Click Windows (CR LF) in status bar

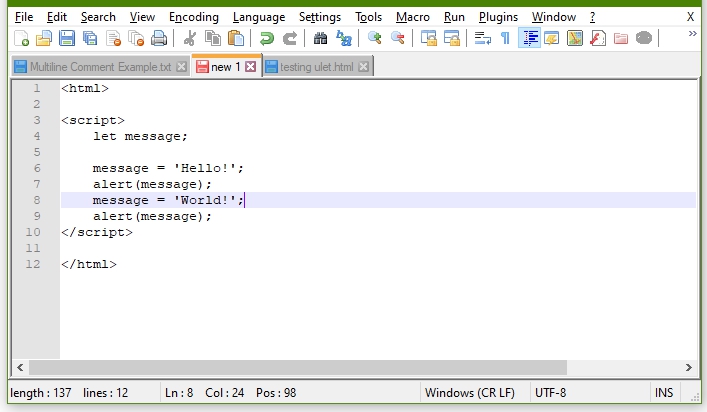(470, 393)
